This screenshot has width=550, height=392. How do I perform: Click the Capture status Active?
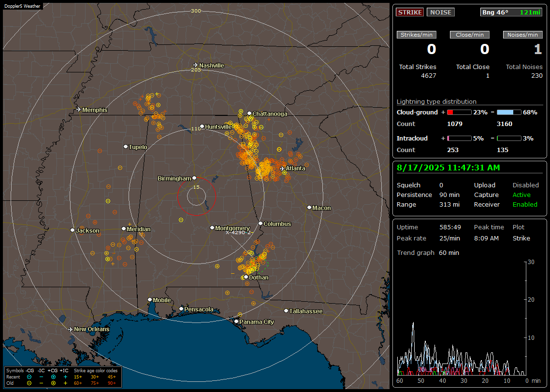pos(521,195)
